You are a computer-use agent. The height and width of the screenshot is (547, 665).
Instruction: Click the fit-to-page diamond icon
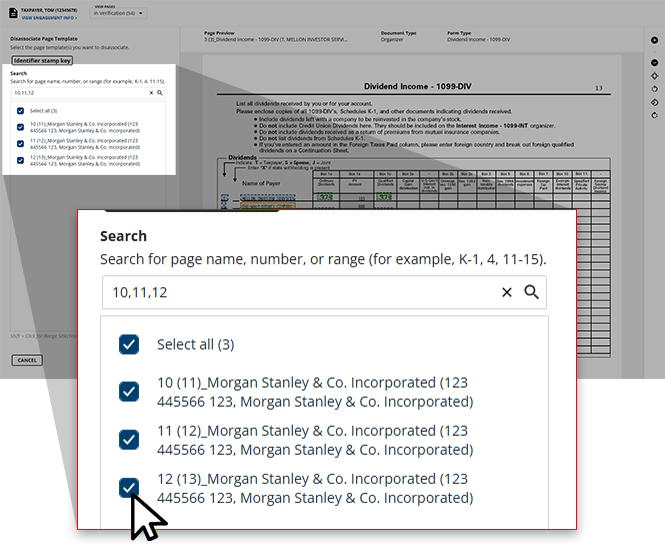[x=654, y=76]
